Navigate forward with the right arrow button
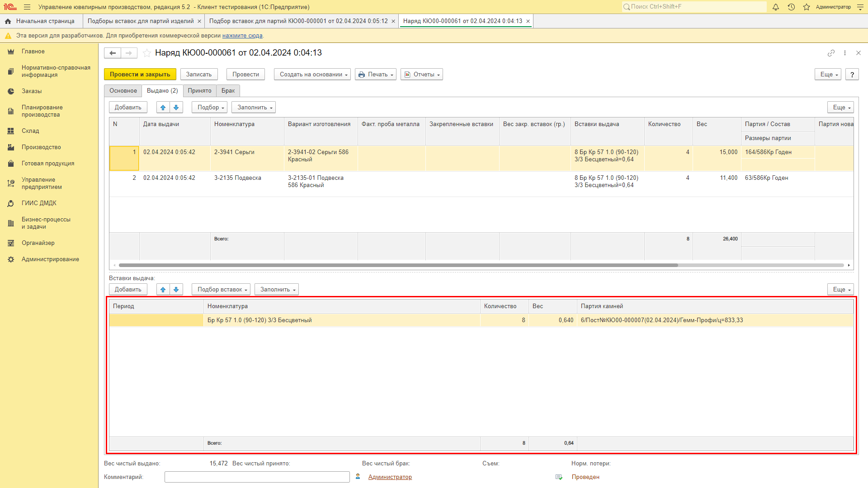Screen dimensions: 868x488 129,53
